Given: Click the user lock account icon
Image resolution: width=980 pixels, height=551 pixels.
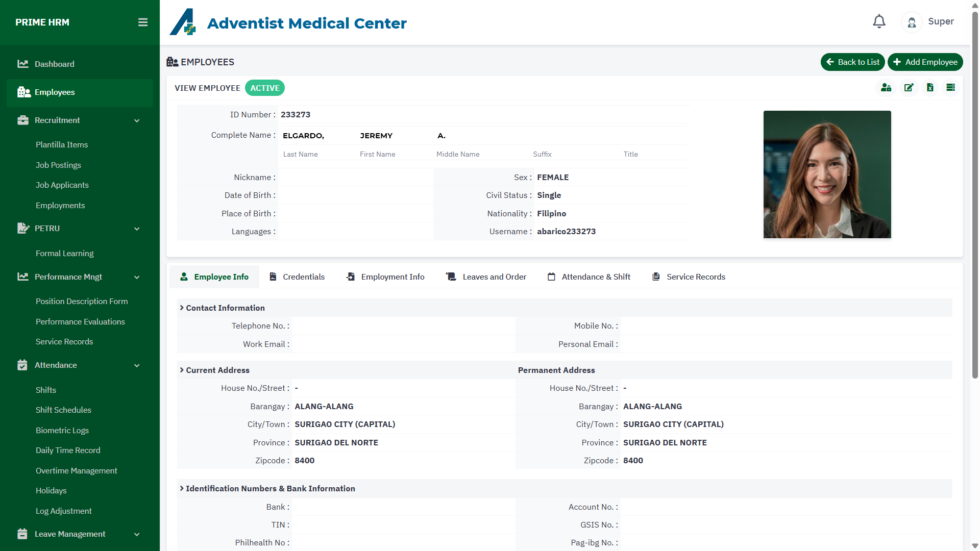Looking at the screenshot, I should coord(886,88).
